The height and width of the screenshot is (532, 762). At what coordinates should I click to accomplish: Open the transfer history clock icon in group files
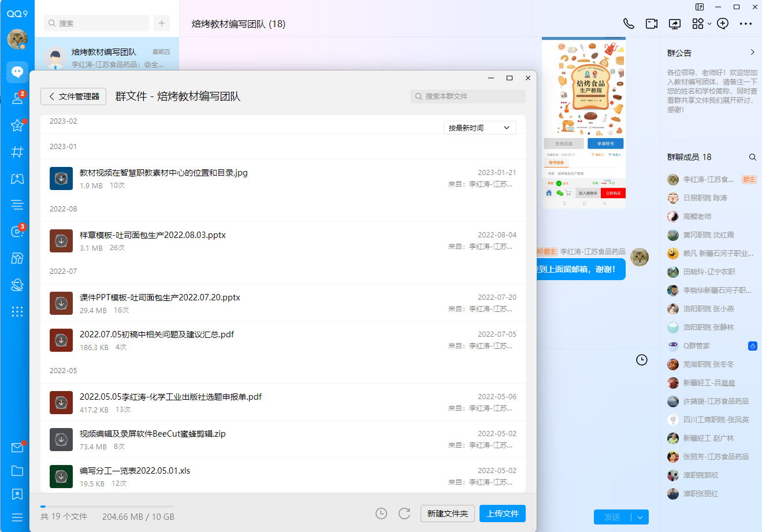coord(381,514)
